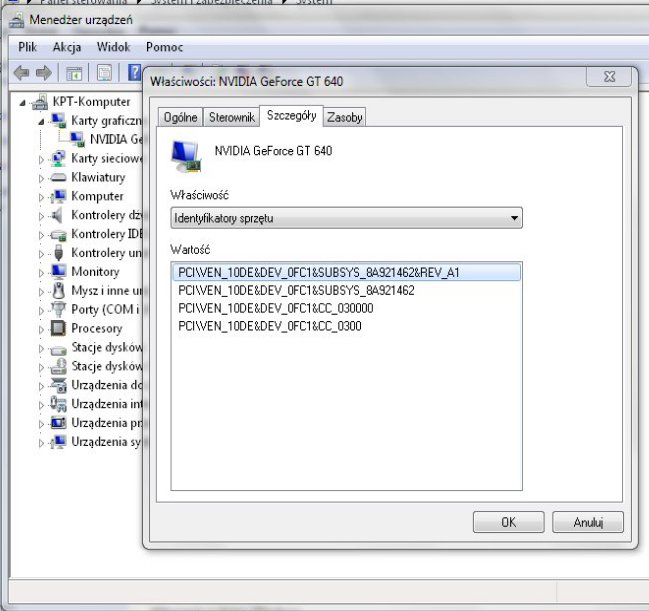Screen dimensions: 649x611
Task: Click the KPT-Komputer computer icon
Action: coord(40,102)
